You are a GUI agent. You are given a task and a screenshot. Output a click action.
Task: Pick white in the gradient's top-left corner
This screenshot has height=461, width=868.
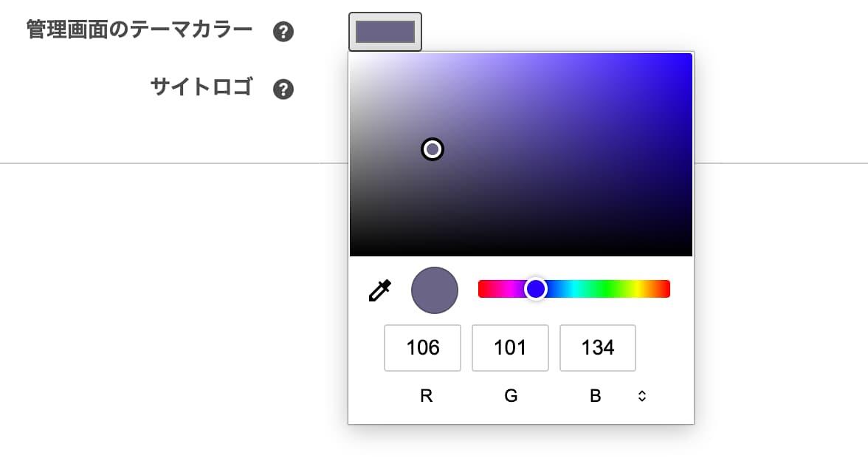click(x=353, y=56)
